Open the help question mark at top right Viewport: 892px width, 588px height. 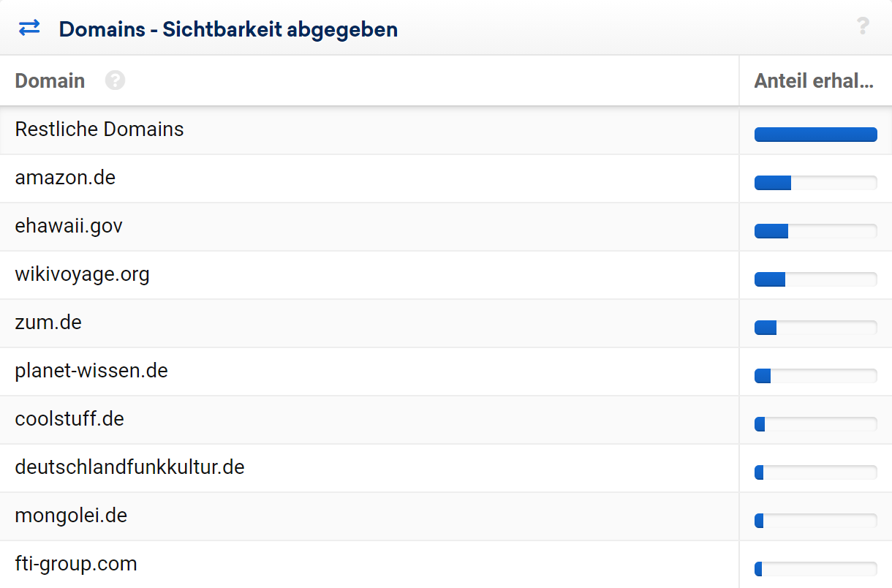863,27
